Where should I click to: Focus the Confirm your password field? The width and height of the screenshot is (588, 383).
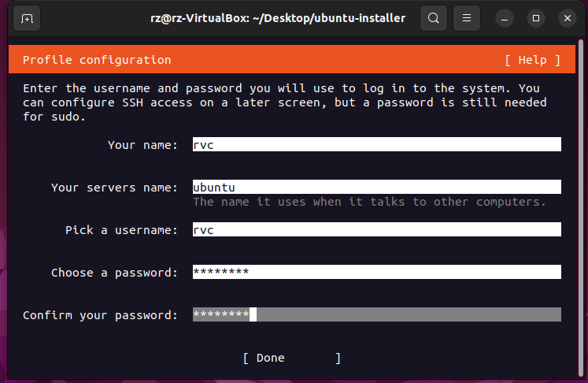pos(376,314)
